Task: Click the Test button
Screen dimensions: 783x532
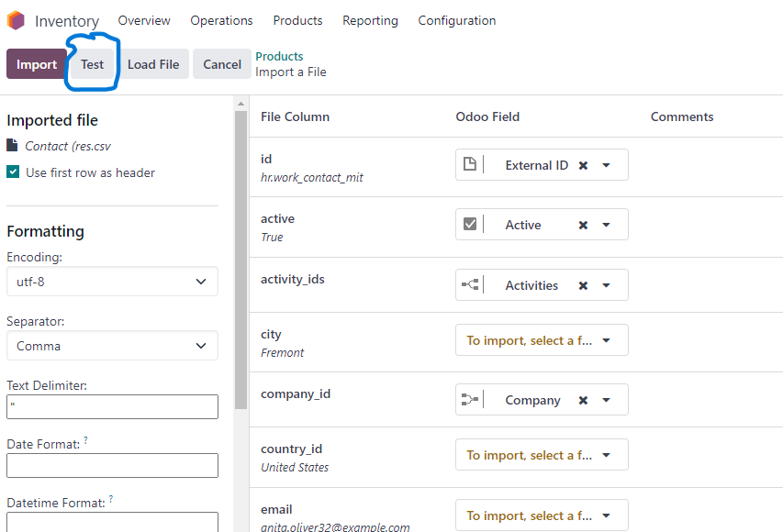Action: (93, 64)
